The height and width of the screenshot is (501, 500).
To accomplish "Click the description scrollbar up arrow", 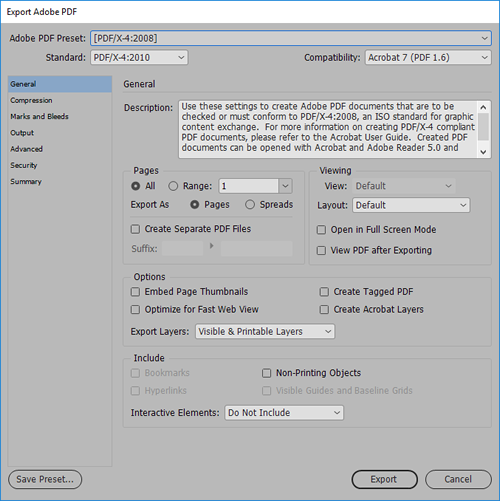I will (483, 107).
